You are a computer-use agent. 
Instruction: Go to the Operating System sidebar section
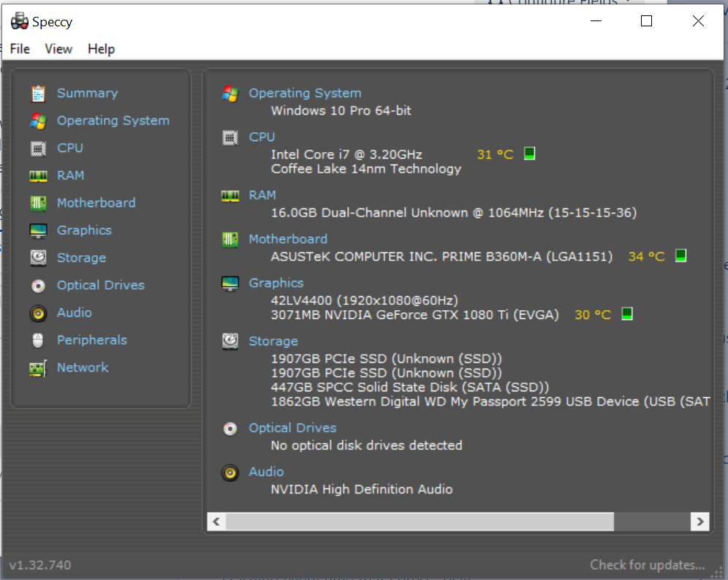click(x=113, y=121)
